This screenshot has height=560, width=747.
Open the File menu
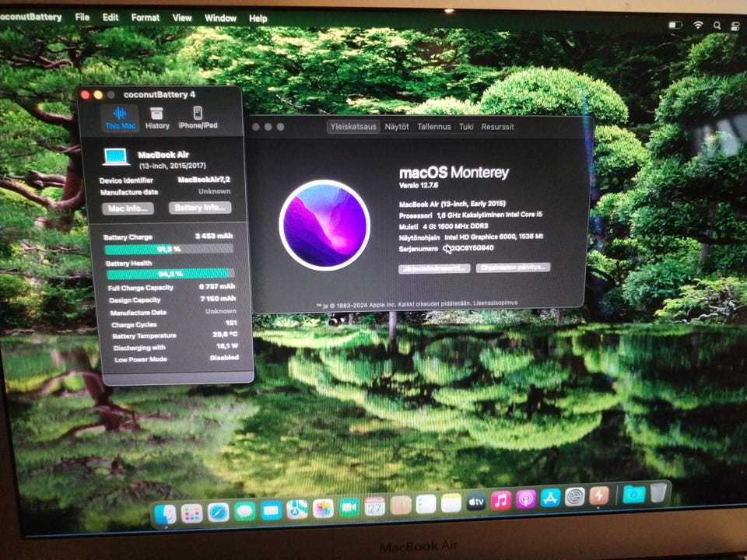[82, 17]
